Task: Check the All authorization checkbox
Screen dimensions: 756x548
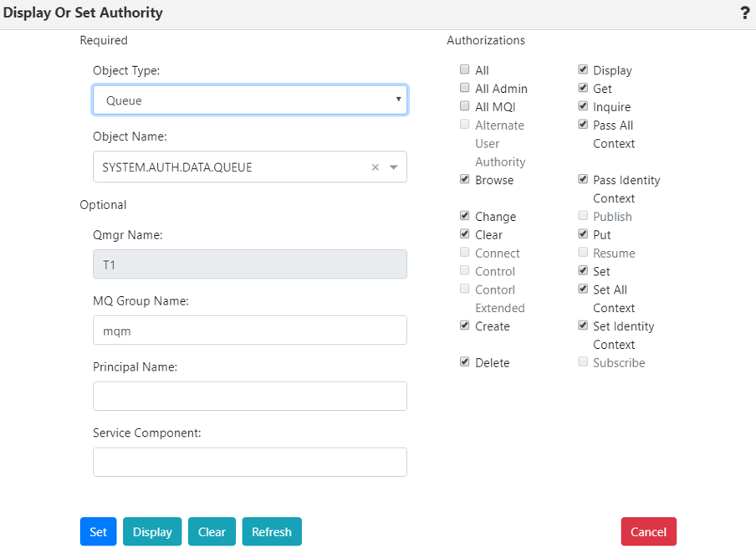Action: 465,69
